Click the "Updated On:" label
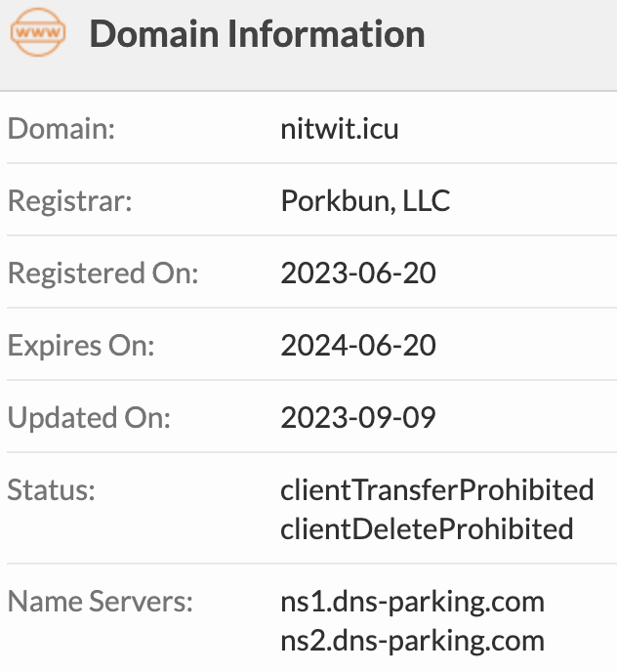The image size is (617, 672). [89, 418]
